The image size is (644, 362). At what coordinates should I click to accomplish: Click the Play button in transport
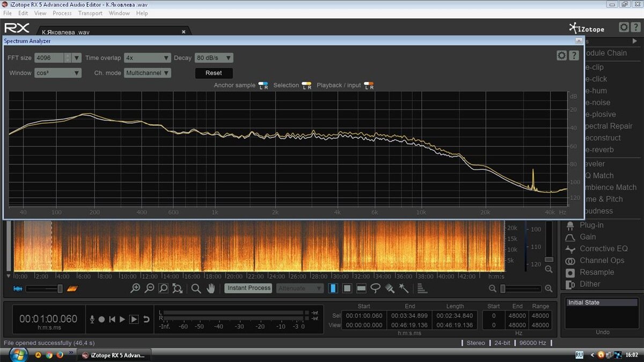(122, 319)
